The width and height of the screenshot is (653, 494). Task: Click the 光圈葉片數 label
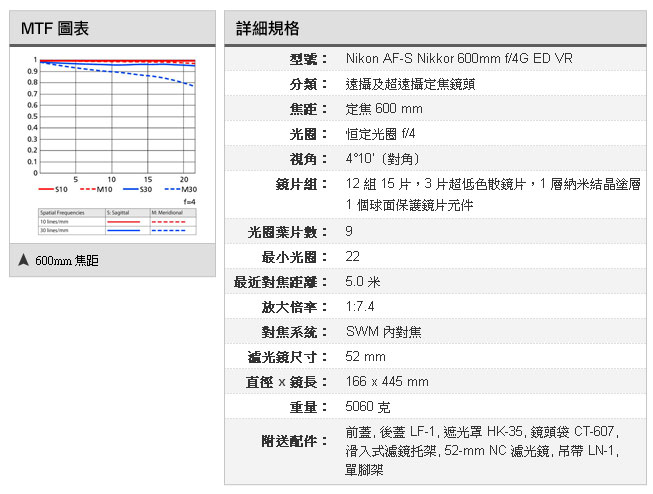coord(287,232)
